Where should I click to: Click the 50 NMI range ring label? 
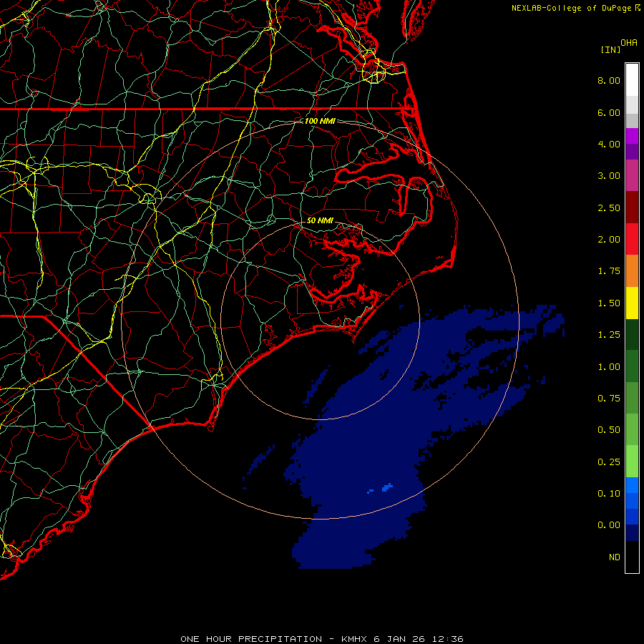[320, 220]
